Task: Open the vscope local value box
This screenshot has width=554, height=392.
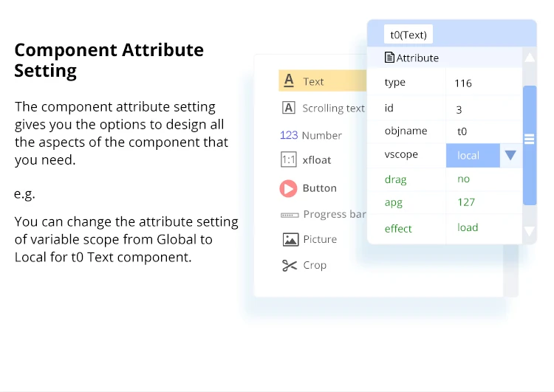Action: click(x=473, y=155)
